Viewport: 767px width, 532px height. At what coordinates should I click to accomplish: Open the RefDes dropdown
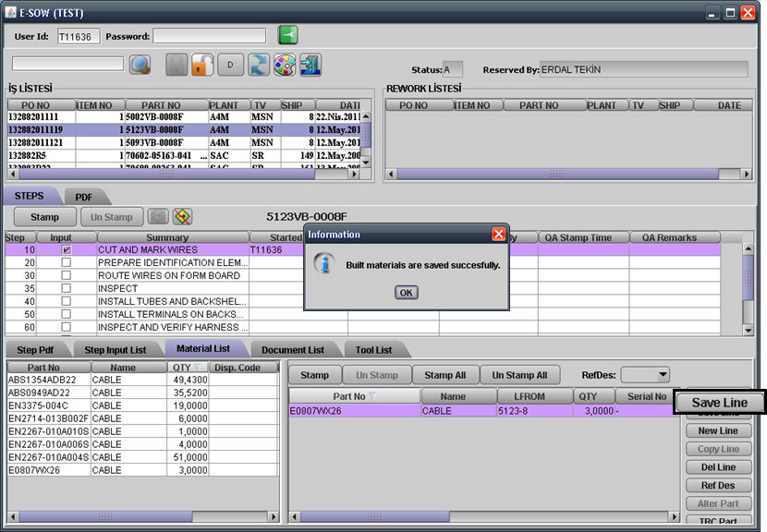[x=663, y=375]
